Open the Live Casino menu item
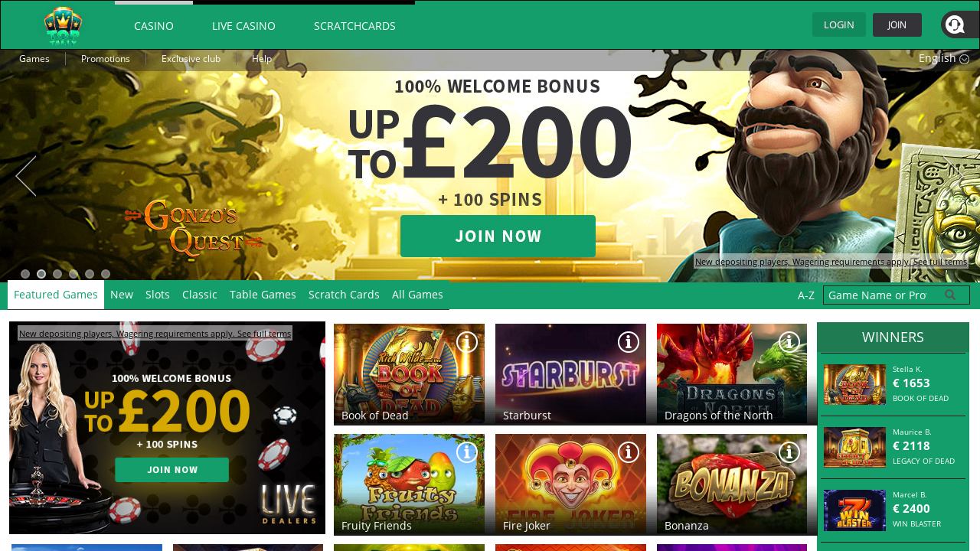 click(243, 25)
